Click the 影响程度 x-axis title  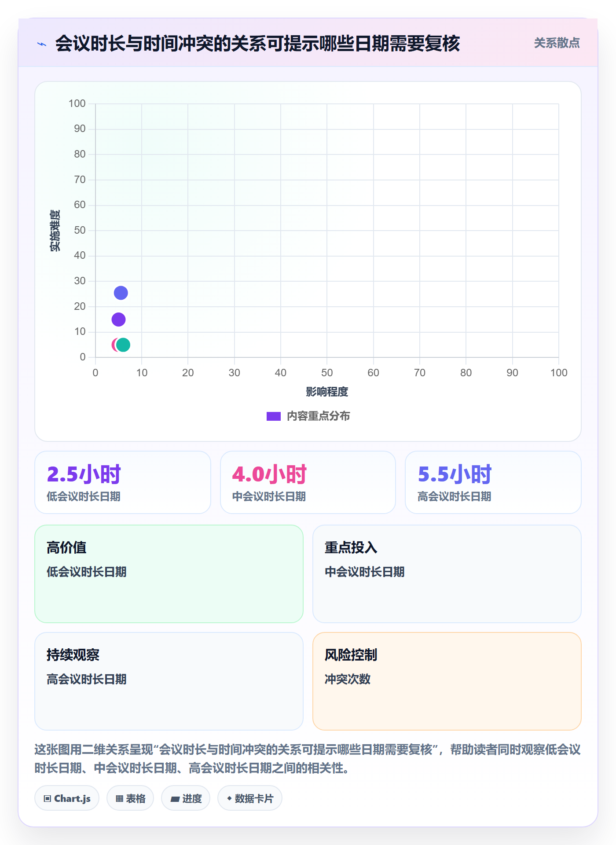pyautogui.click(x=327, y=392)
